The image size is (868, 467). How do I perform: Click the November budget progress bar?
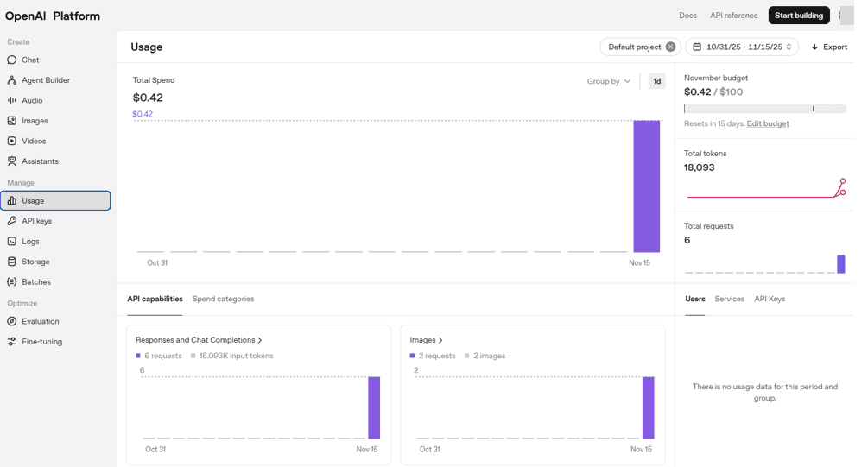click(x=764, y=109)
